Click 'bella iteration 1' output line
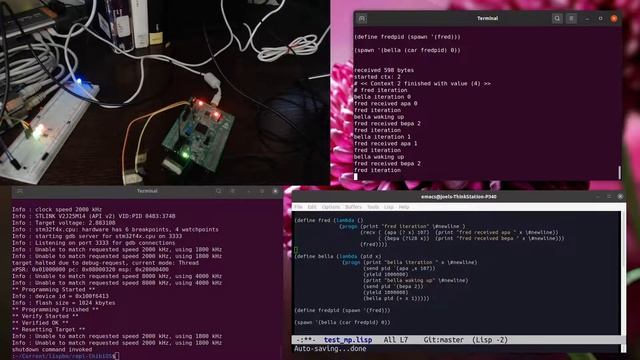This screenshot has width=640, height=360. 382,137
